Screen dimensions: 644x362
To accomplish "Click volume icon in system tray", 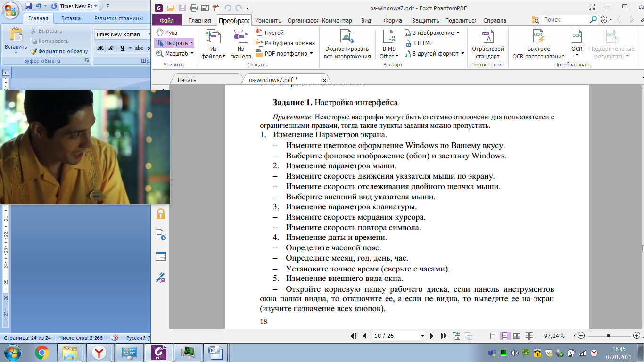I will point(514,353).
